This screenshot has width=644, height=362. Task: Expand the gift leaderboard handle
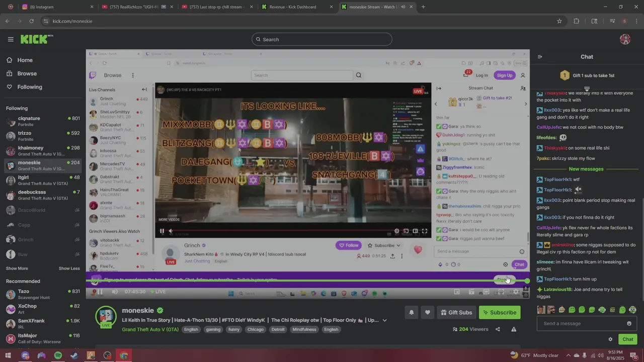tap(587, 88)
